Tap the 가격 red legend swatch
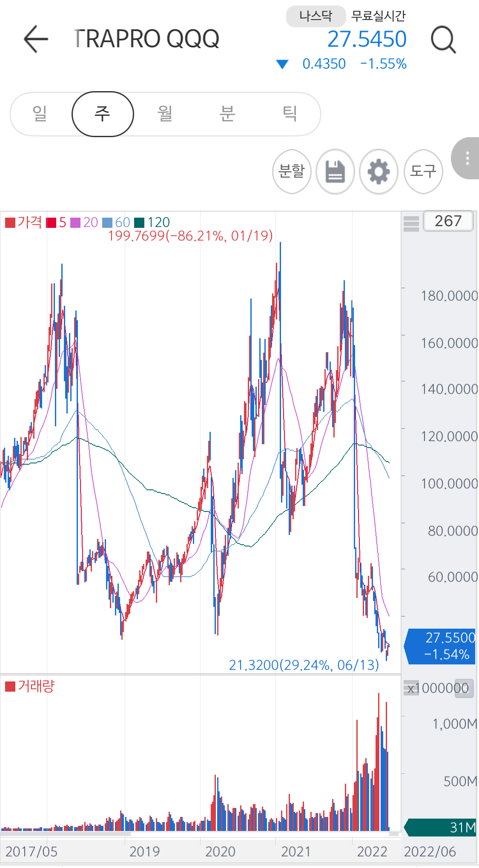 10,223
